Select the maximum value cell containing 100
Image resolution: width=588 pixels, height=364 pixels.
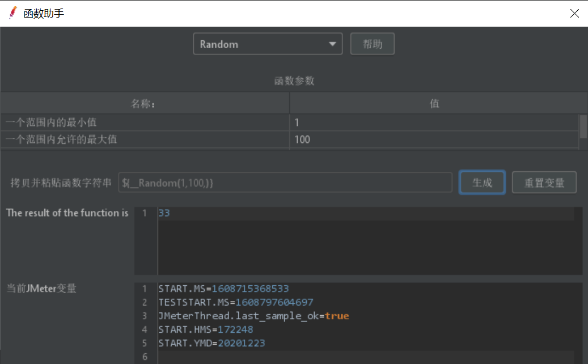[434, 139]
